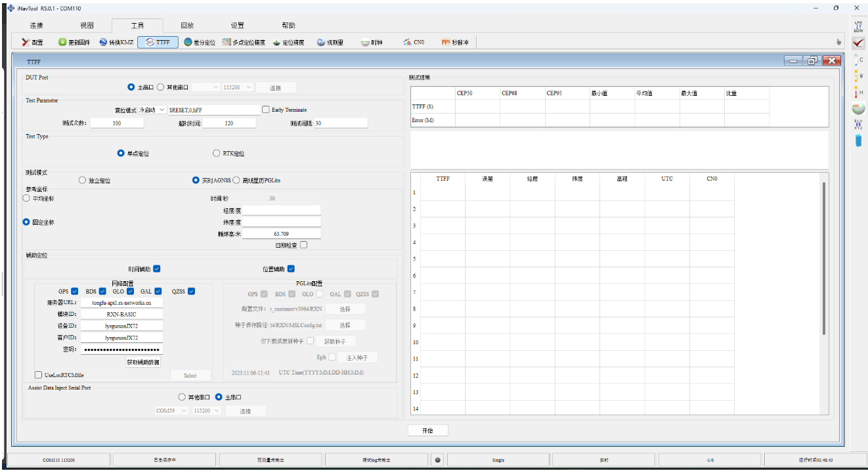Select the RTK定位 radio button
The image size is (868, 473).
pyautogui.click(x=217, y=153)
